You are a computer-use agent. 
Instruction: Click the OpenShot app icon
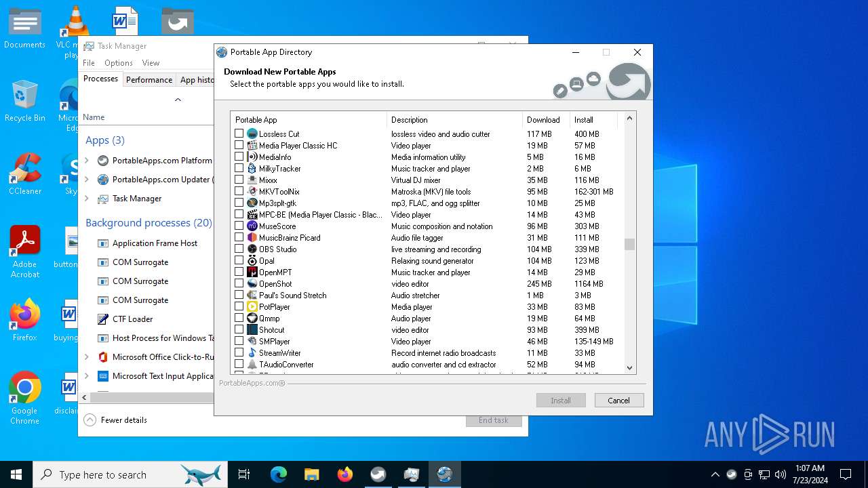[252, 283]
